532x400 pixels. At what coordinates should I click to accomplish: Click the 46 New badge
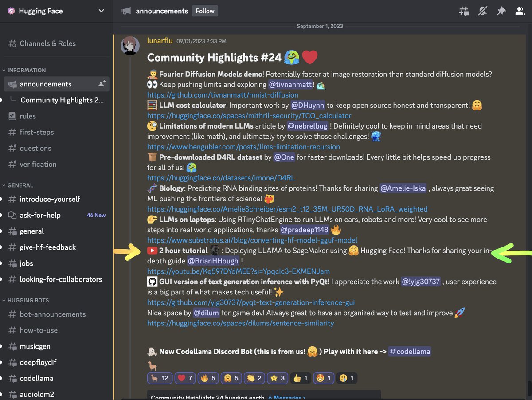(96, 215)
